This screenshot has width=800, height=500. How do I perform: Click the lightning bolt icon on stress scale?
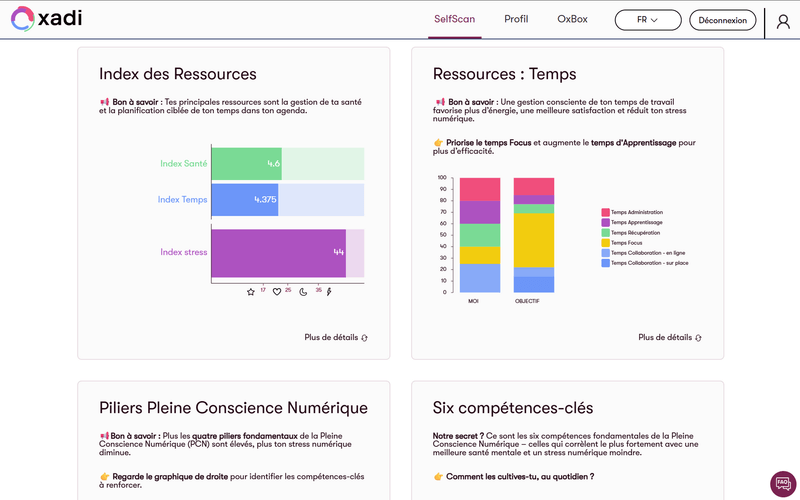(329, 292)
